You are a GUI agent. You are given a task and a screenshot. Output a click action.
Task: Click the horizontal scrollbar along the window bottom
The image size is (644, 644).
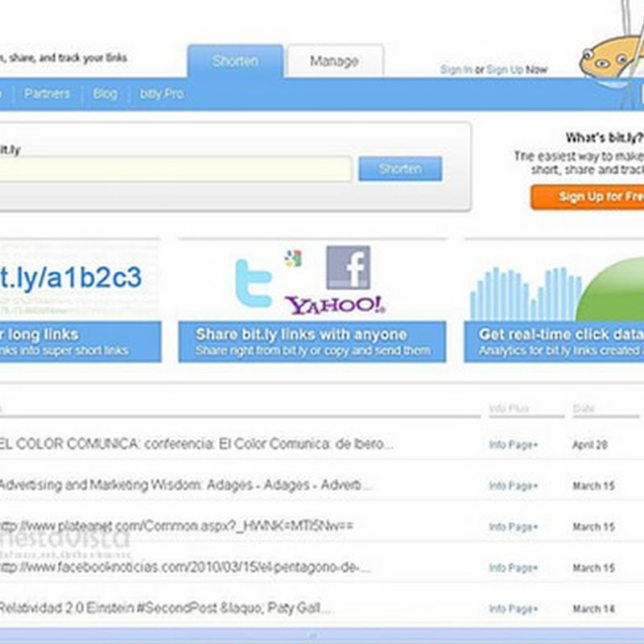[x=322, y=635]
